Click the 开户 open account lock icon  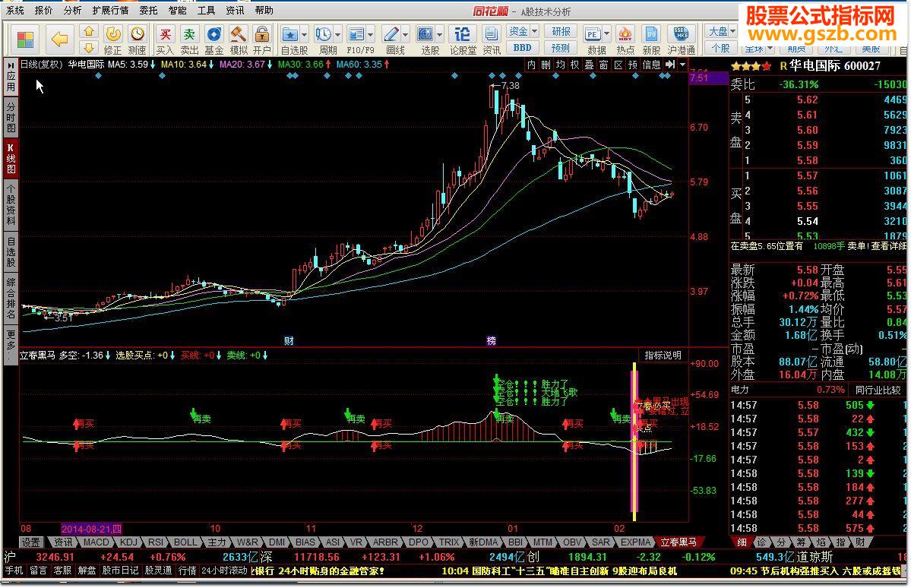(x=262, y=40)
